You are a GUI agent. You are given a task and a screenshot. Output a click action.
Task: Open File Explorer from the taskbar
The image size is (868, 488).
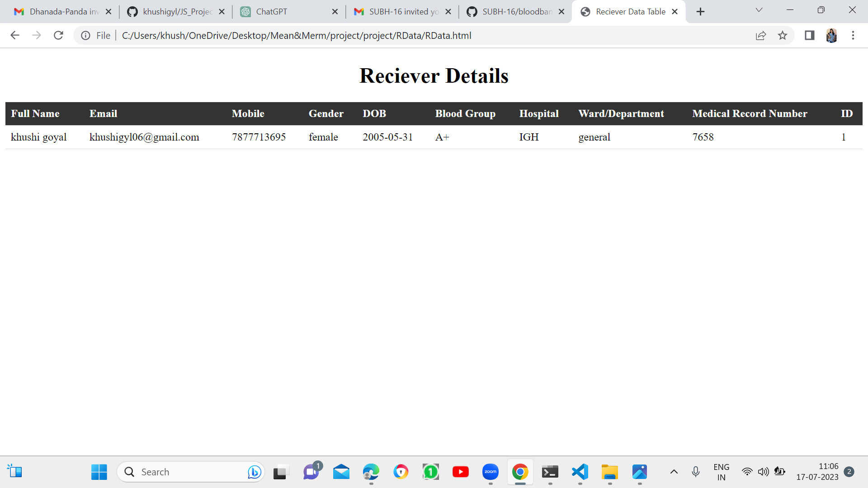click(609, 472)
